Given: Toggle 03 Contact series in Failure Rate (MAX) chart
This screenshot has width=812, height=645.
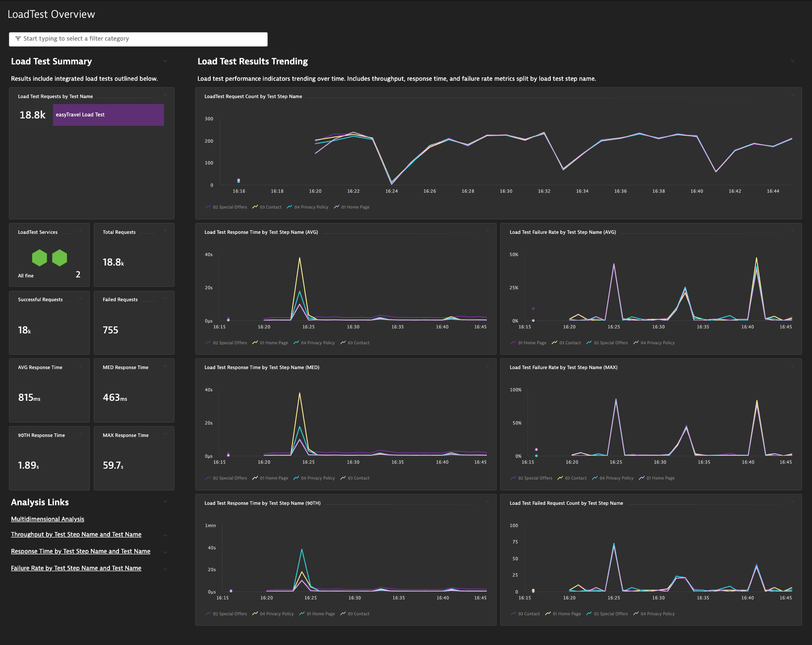Looking at the screenshot, I should (x=572, y=478).
